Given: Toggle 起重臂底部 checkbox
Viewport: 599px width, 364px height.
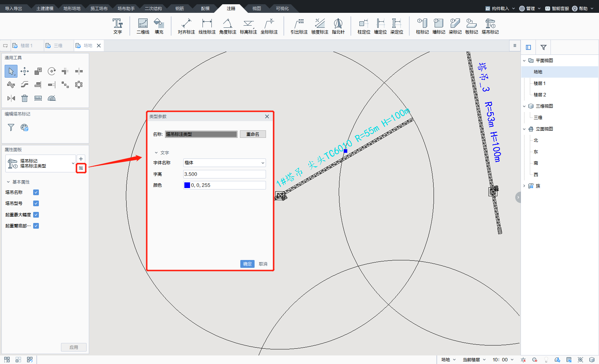Looking at the screenshot, I should (36, 226).
